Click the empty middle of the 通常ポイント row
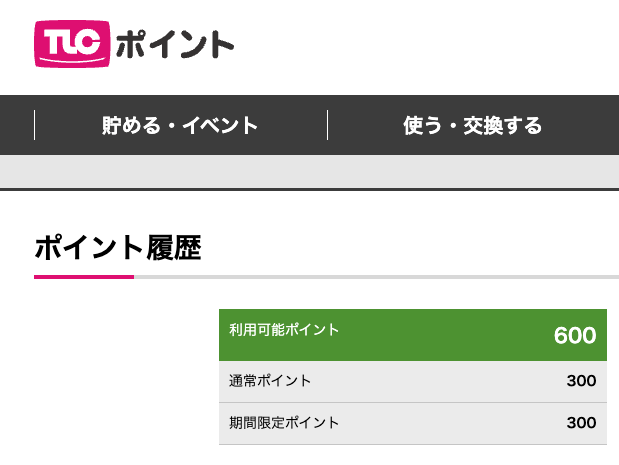The image size is (619, 465). pos(438,381)
